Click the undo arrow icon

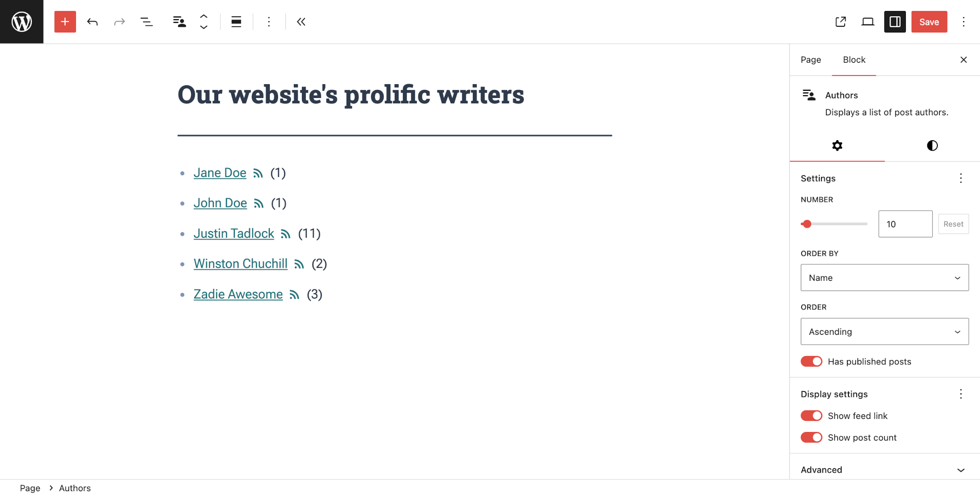(x=92, y=22)
